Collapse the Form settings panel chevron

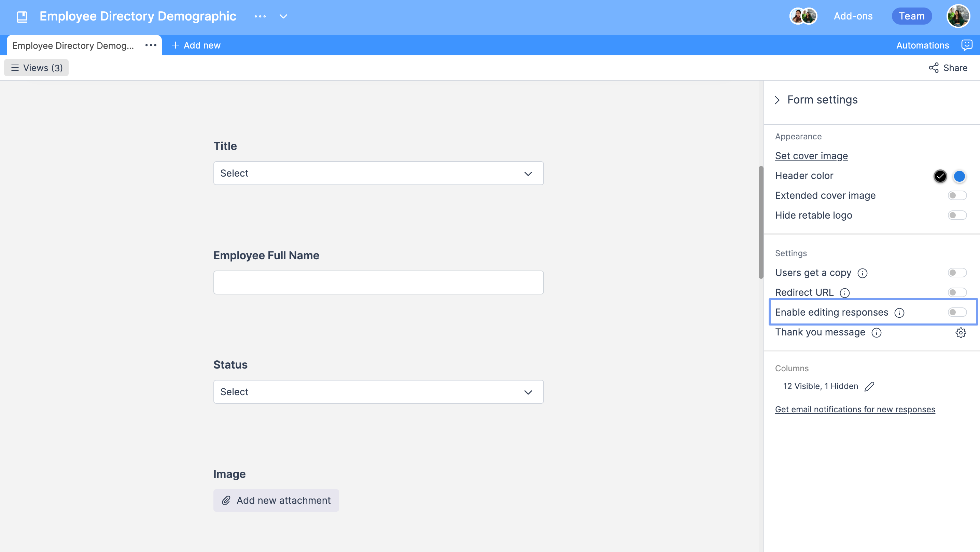point(777,100)
